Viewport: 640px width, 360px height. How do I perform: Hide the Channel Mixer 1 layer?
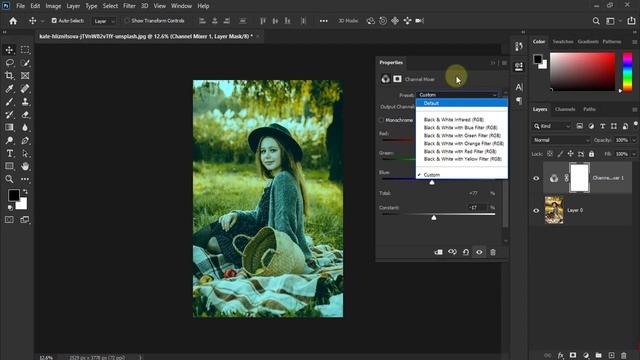(536, 178)
